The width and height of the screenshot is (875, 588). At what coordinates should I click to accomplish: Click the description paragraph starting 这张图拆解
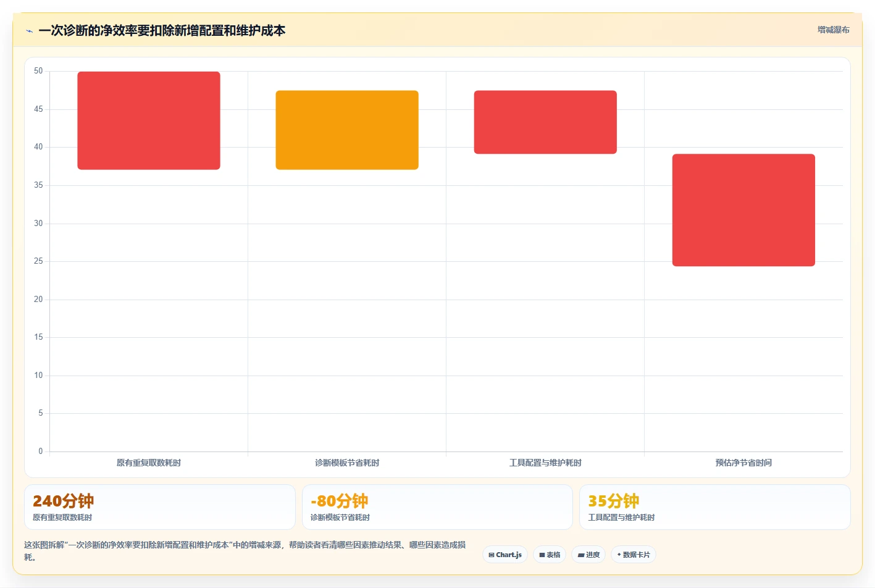[245, 551]
